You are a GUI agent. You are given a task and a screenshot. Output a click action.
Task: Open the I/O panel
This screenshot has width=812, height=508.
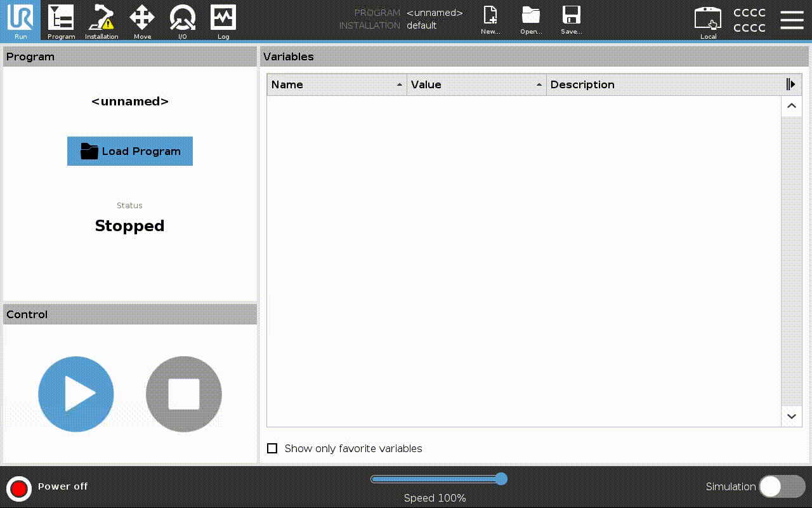(x=183, y=20)
